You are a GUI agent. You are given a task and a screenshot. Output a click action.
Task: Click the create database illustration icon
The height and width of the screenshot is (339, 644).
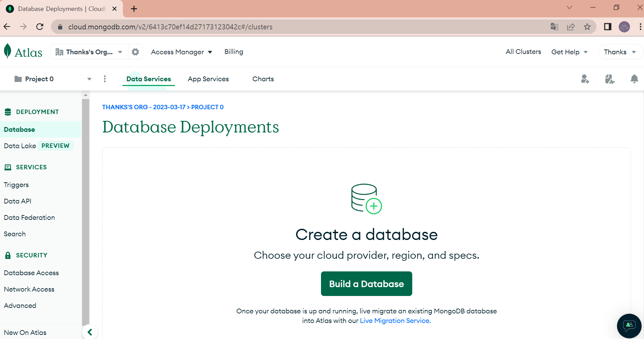pos(366,199)
